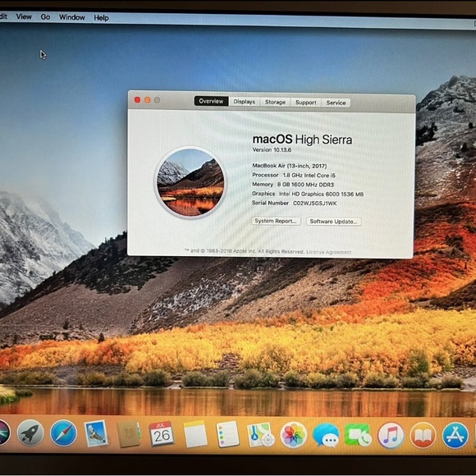The height and width of the screenshot is (476, 476).
Task: Open Messages speech bubble icon
Action: 326,435
